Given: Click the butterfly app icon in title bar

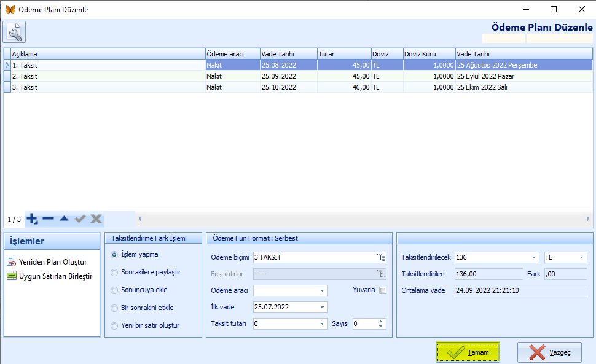Looking at the screenshot, I should point(10,9).
